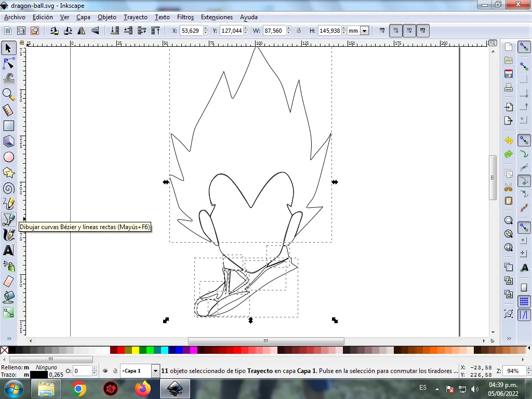Image resolution: width=532 pixels, height=399 pixels.
Task: Click Redo arrow in command bar
Action: click(x=508, y=154)
